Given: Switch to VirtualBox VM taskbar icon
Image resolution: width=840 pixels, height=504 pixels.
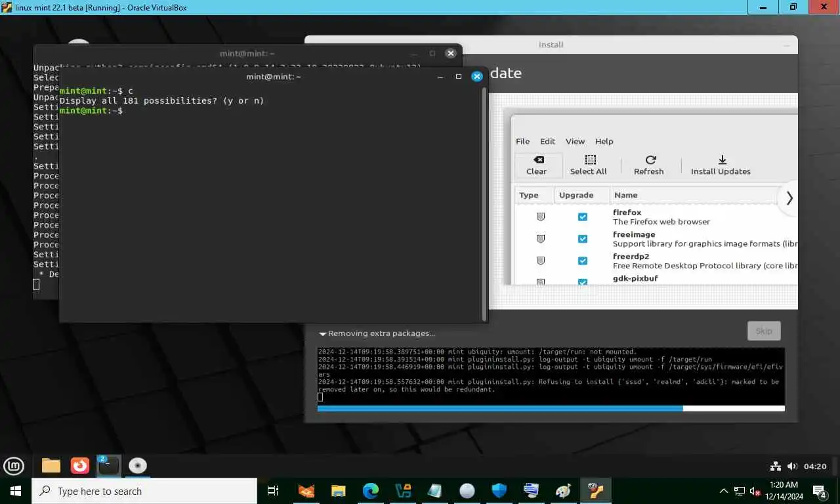Looking at the screenshot, I should click(x=596, y=491).
